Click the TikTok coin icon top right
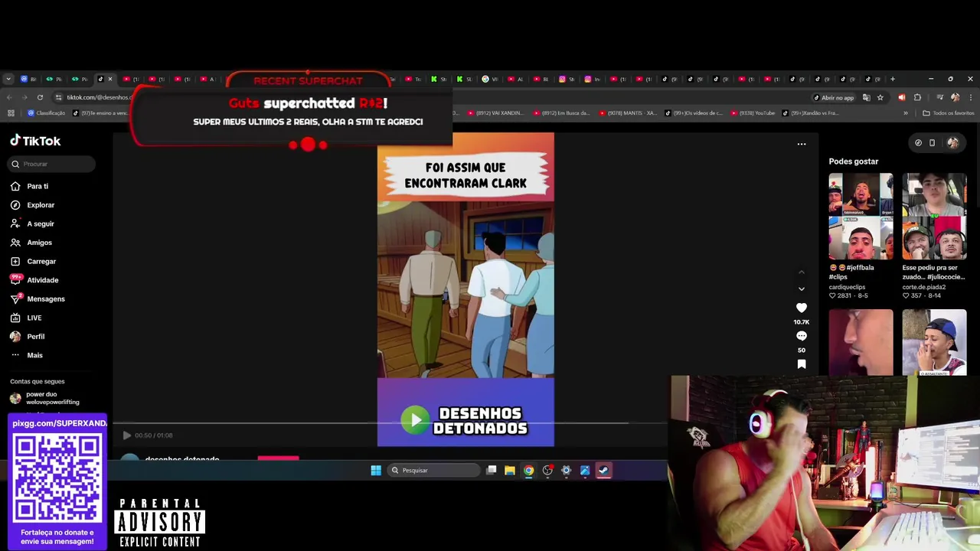Viewport: 980px width, 551px height. click(x=918, y=142)
